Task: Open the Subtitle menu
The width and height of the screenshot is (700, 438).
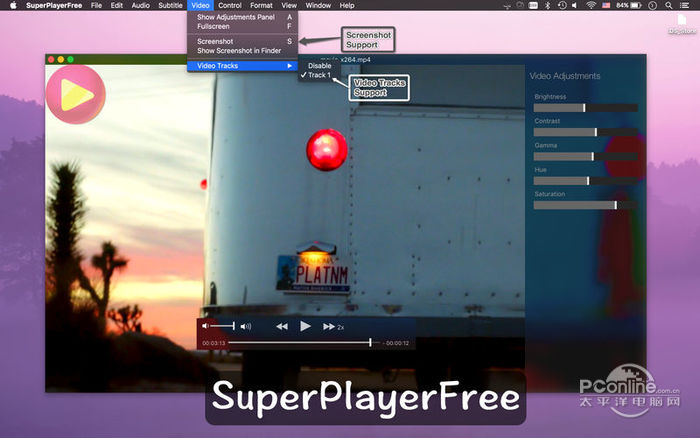Action: (171, 5)
